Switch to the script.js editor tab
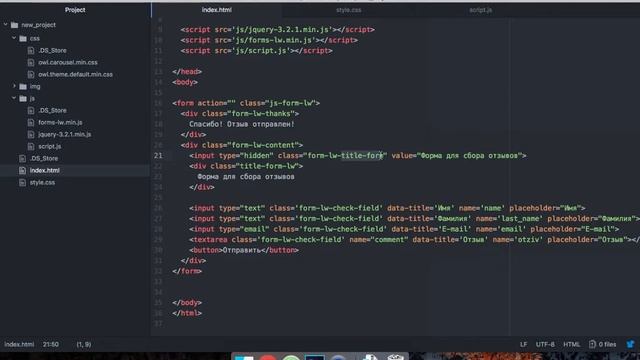Image resolution: width=640 pixels, height=360 pixels. point(480,10)
